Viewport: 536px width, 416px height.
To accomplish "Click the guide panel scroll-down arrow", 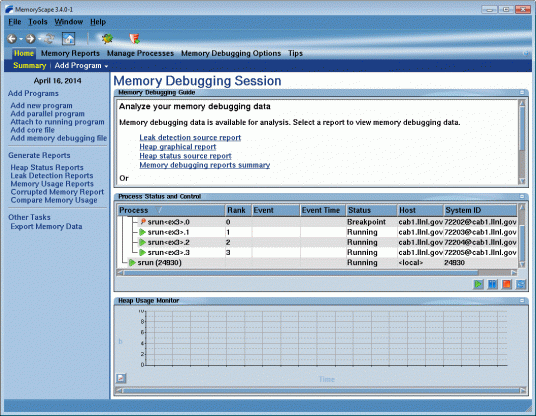I will click(522, 181).
